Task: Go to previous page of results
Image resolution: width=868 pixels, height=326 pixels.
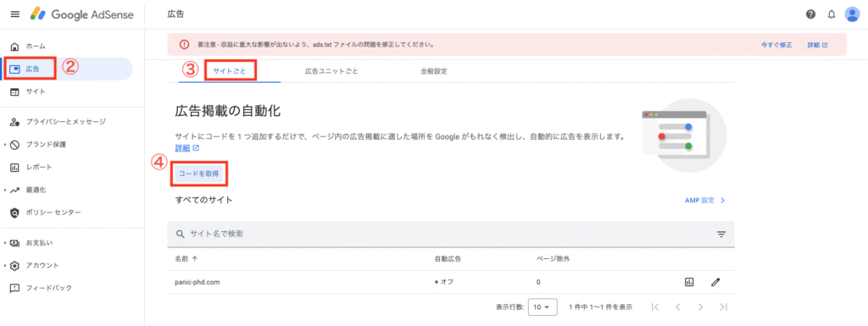Action: pos(677,307)
